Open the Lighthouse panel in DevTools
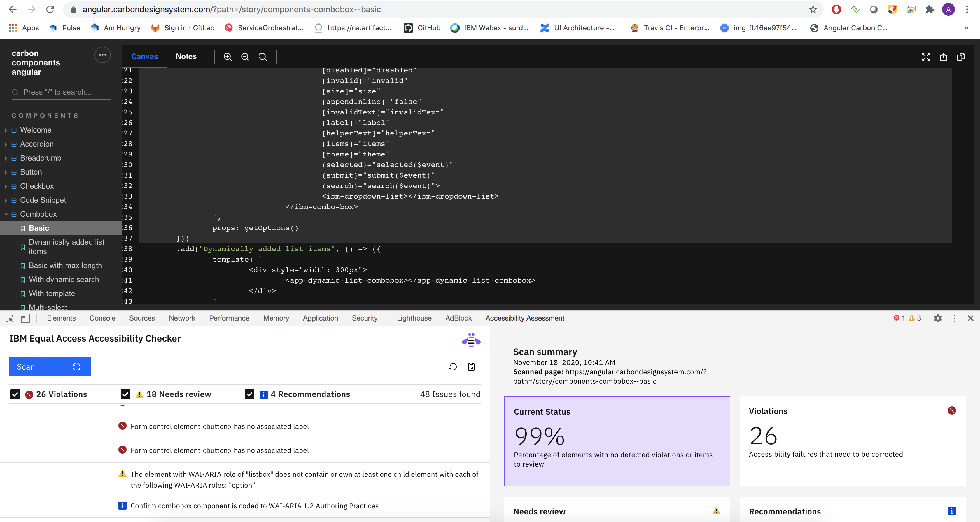Image resolution: width=980 pixels, height=522 pixels. click(414, 318)
